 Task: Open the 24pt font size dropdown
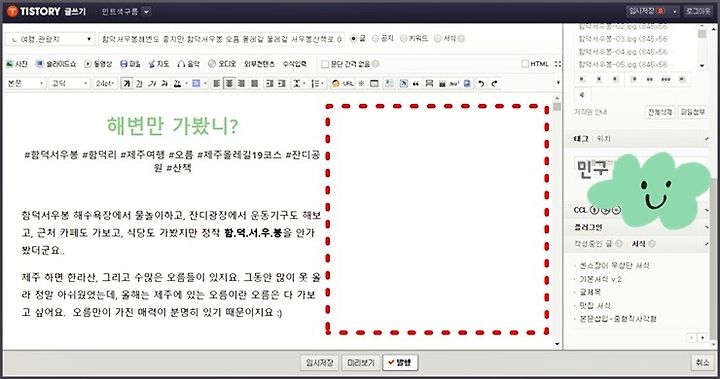pyautogui.click(x=105, y=83)
